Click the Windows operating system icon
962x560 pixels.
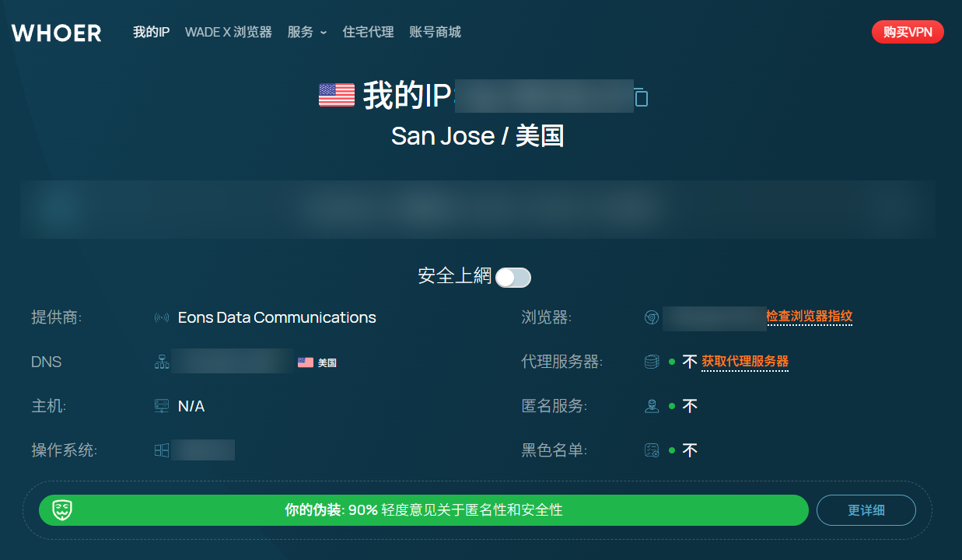pyautogui.click(x=162, y=450)
